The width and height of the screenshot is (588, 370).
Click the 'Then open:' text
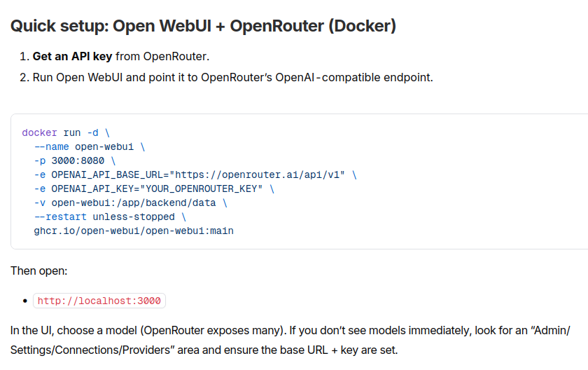(38, 270)
